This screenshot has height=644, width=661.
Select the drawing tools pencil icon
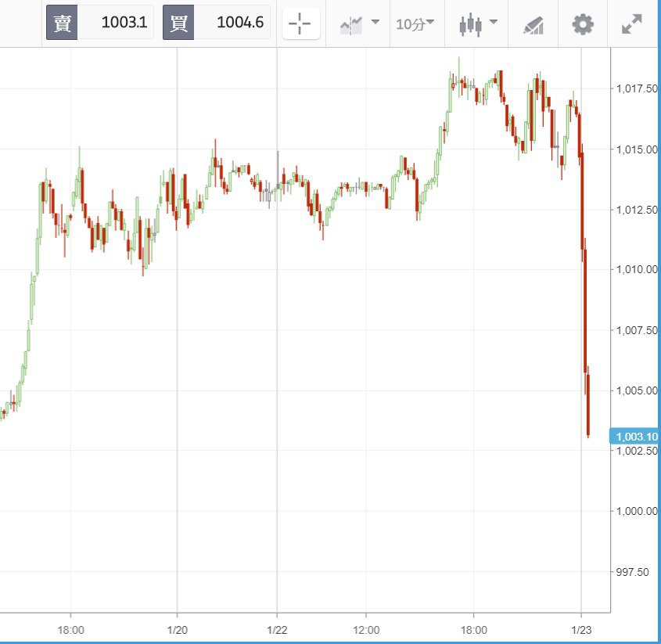(534, 25)
